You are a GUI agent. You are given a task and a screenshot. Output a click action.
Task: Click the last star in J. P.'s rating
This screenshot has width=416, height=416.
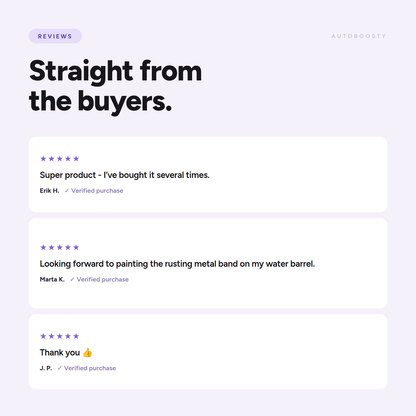76,336
